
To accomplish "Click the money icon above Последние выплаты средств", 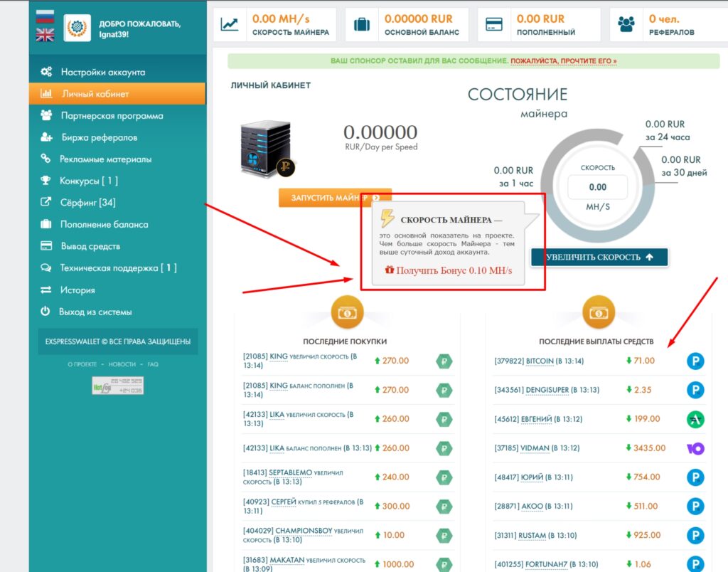I will [598, 313].
